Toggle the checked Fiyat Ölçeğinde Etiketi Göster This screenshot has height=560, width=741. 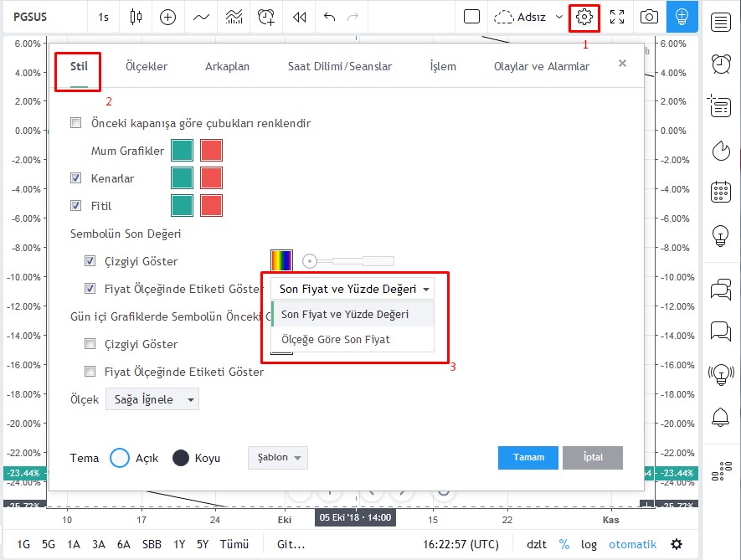tap(90, 288)
